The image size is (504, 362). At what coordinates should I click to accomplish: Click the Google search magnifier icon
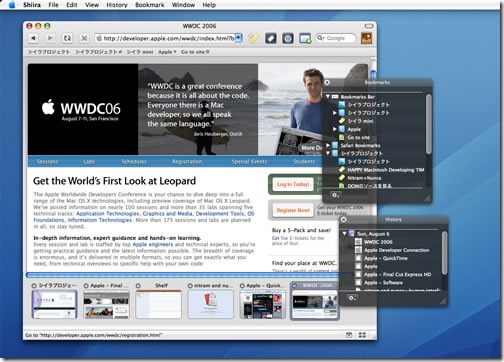320,38
